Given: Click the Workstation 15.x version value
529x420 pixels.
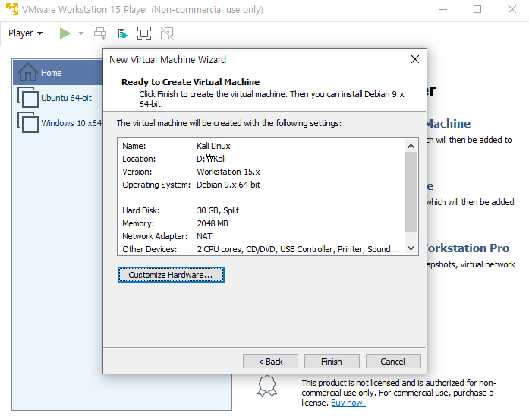Looking at the screenshot, I should 228,172.
